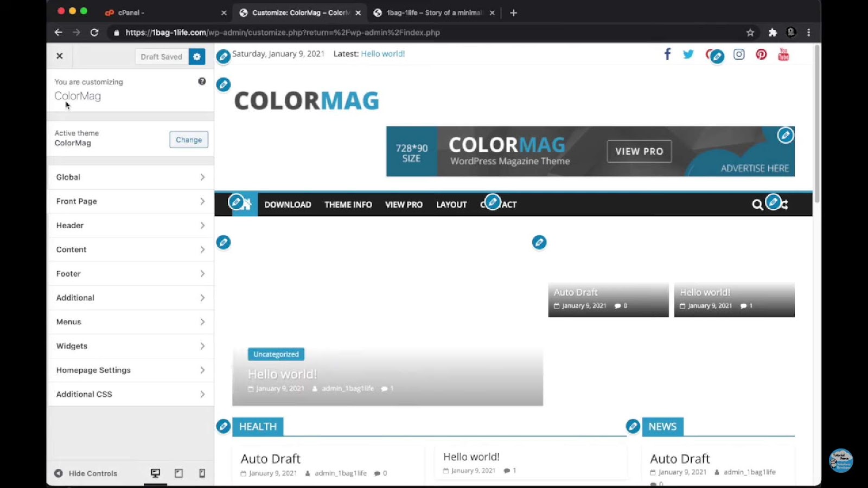Click the help question mark icon
The image size is (868, 488).
pyautogui.click(x=202, y=81)
